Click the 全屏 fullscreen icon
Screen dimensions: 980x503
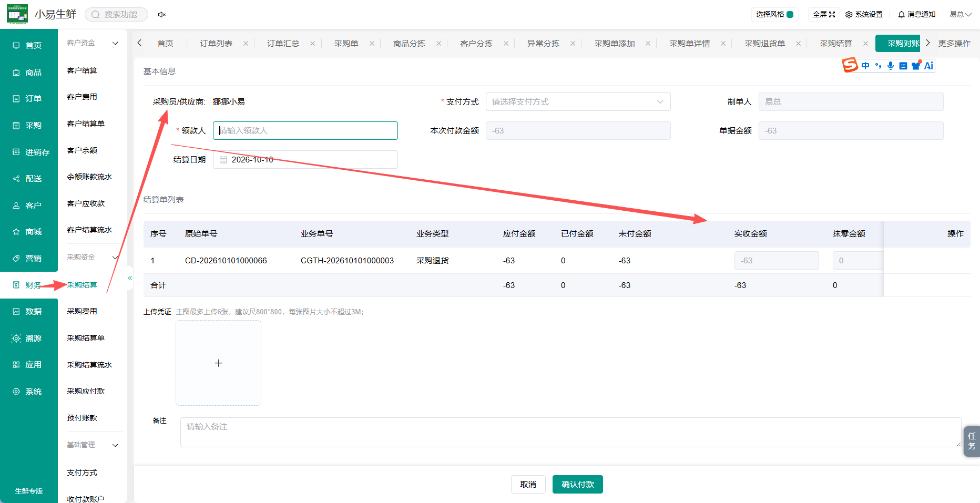tap(832, 15)
